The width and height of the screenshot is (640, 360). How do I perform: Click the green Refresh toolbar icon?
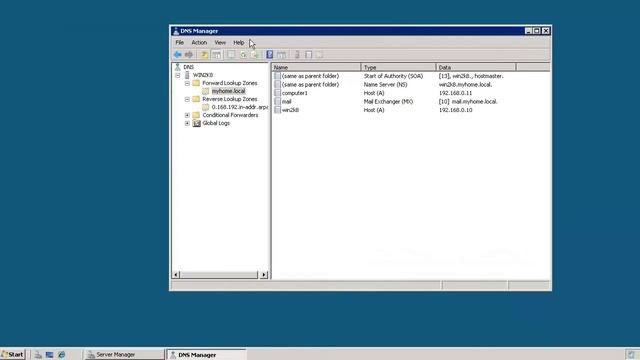[243, 55]
